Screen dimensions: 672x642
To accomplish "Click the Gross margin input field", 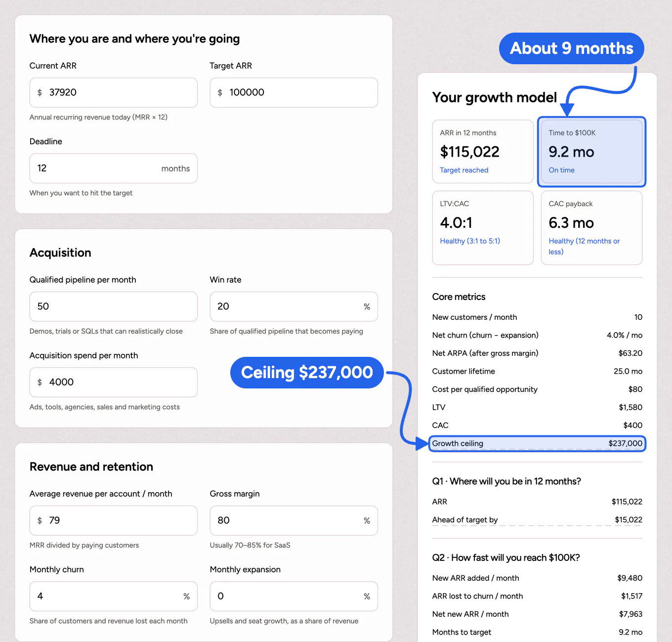I will 294,520.
